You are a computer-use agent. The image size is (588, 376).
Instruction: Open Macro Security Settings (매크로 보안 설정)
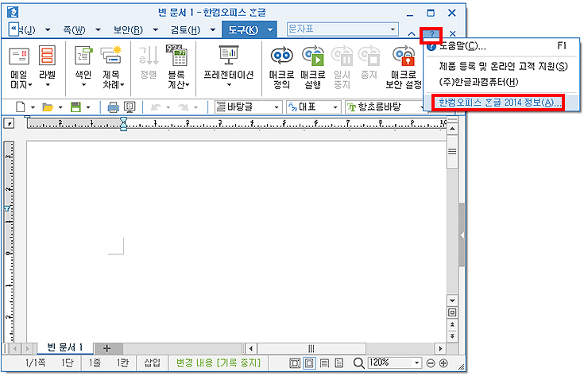pyautogui.click(x=404, y=67)
